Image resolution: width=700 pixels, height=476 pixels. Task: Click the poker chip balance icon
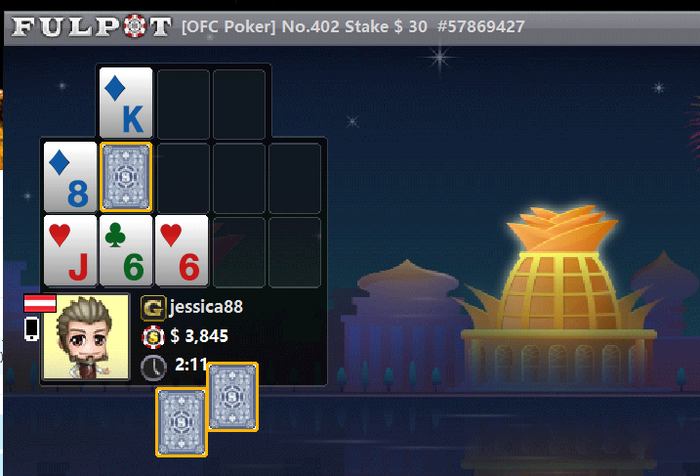[153, 337]
